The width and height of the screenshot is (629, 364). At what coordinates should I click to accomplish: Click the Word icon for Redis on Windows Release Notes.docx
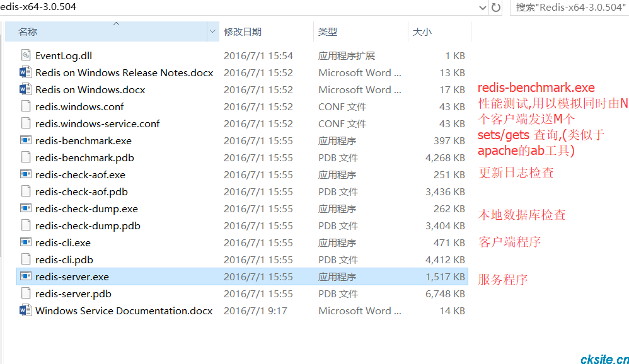[x=26, y=72]
